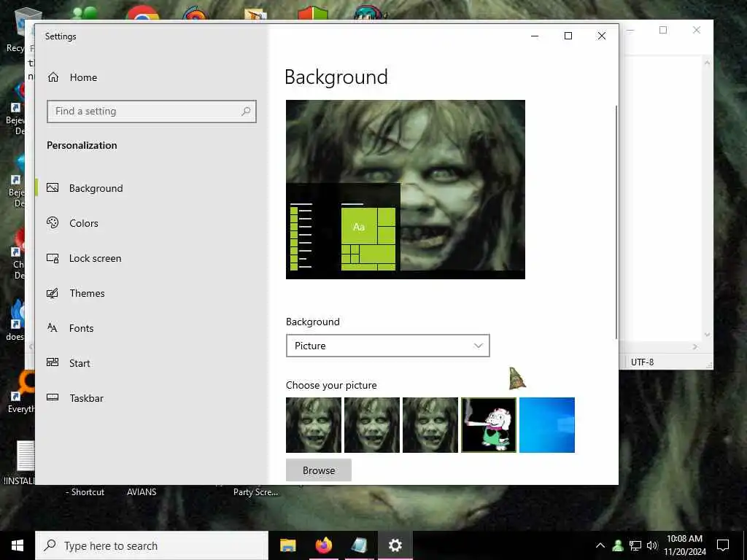The image size is (747, 560).
Task: Expand the Background type Picture dropdown
Action: [x=388, y=346]
